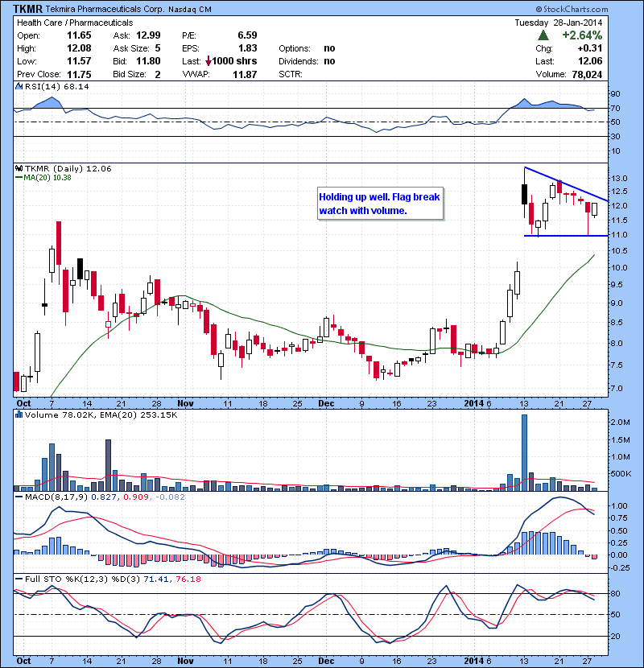Click the Ask price 12.99

tap(148, 35)
